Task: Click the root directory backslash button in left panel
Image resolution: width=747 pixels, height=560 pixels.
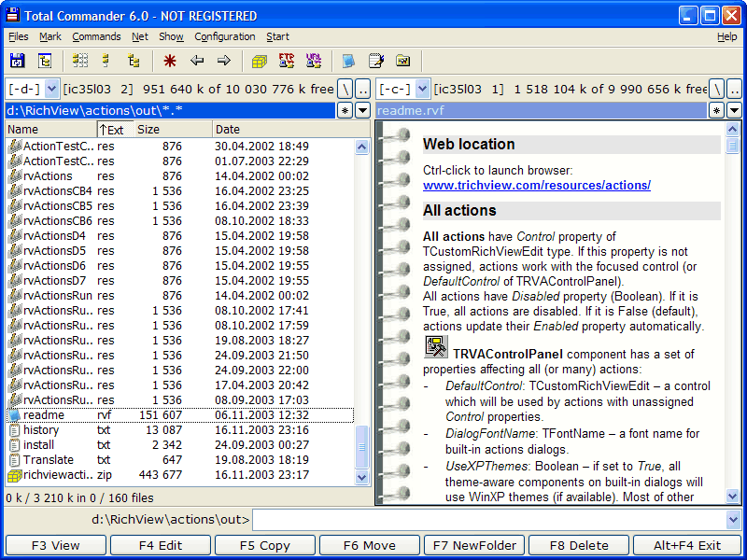Action: tap(345, 89)
